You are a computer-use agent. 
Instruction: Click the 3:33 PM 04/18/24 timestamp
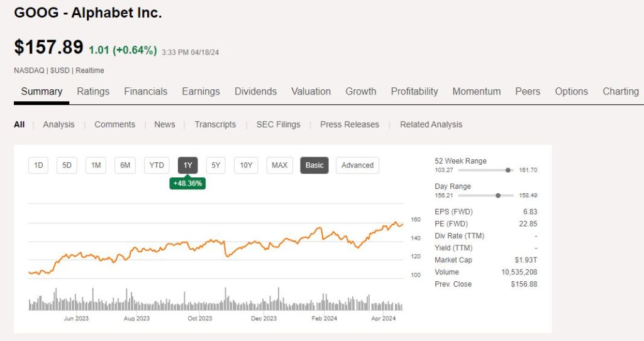[x=190, y=53]
